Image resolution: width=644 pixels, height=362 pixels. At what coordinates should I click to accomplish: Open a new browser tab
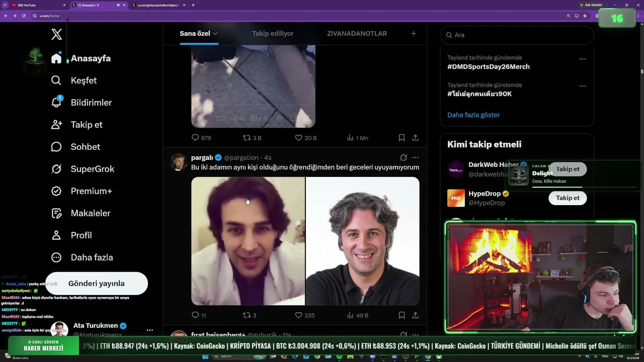(193, 5)
